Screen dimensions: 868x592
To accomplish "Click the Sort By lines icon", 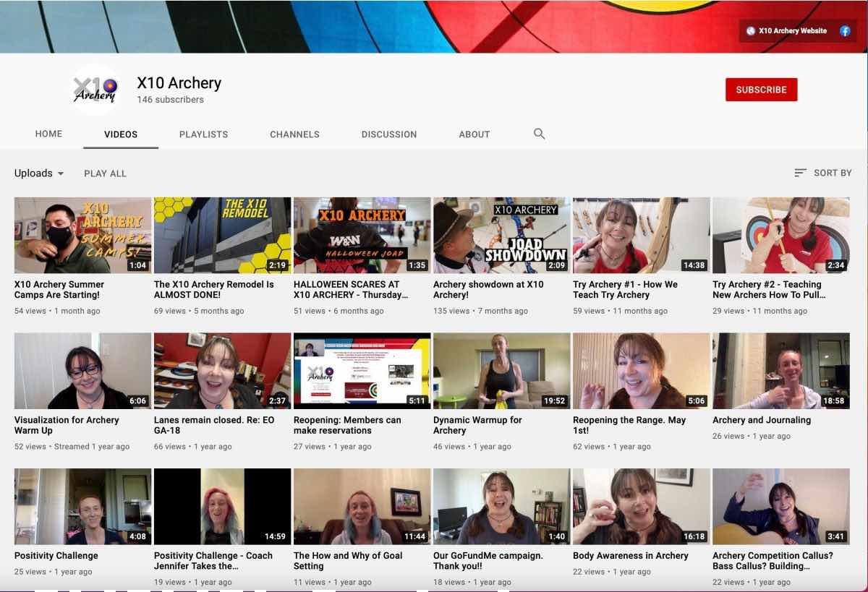I will (800, 173).
